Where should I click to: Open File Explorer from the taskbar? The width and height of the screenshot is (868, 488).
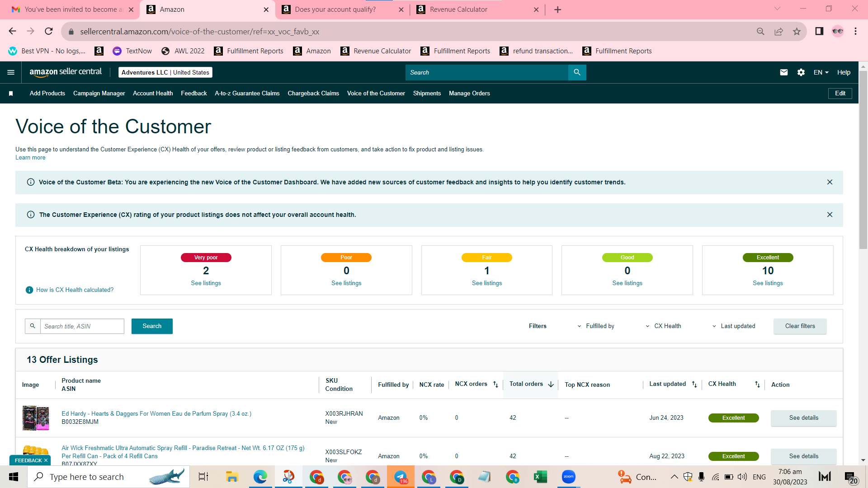click(x=232, y=477)
